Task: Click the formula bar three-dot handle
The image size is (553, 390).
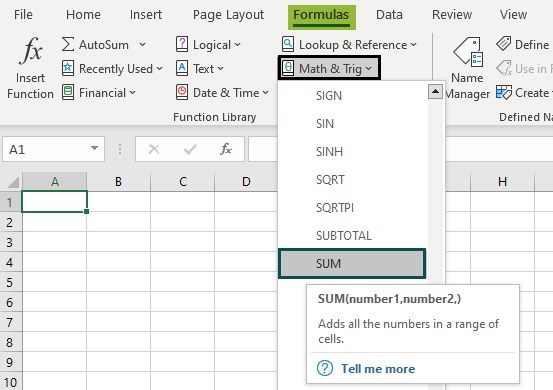Action: pyautogui.click(x=120, y=150)
